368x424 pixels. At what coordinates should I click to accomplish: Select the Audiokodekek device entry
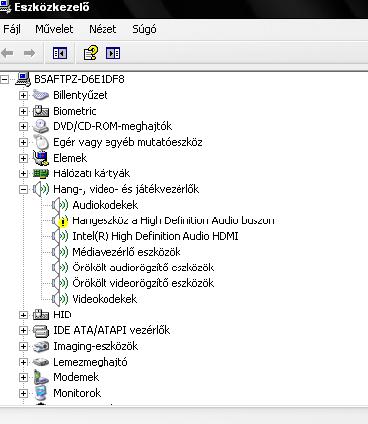point(105,205)
